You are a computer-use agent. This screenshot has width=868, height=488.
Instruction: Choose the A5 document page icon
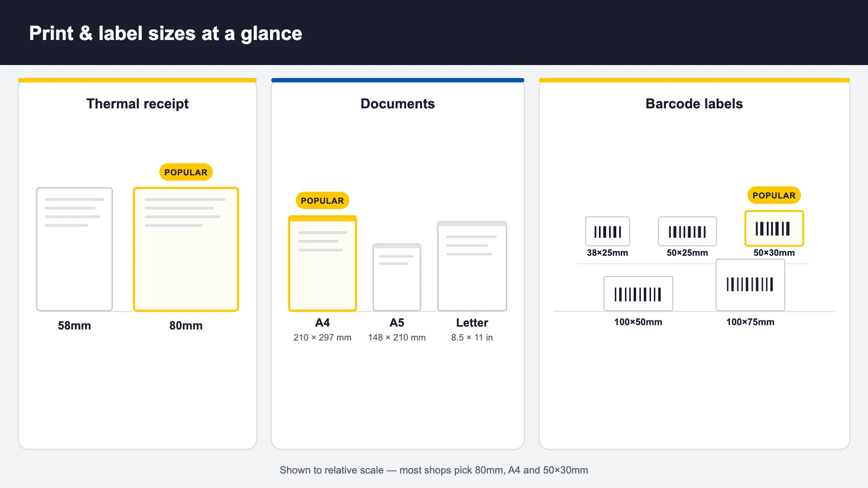[x=397, y=277]
